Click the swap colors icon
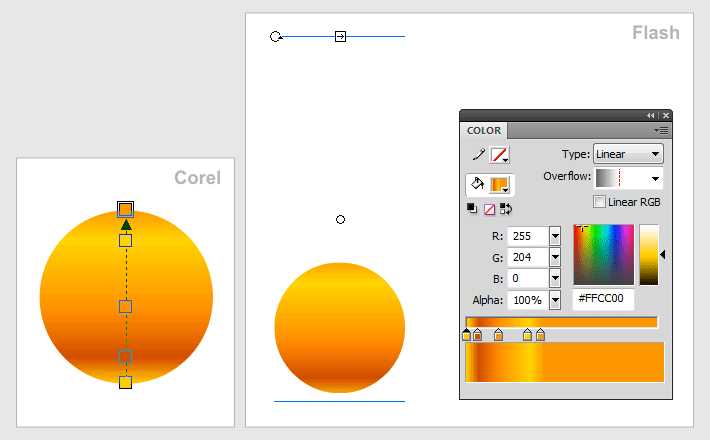 pyautogui.click(x=506, y=209)
